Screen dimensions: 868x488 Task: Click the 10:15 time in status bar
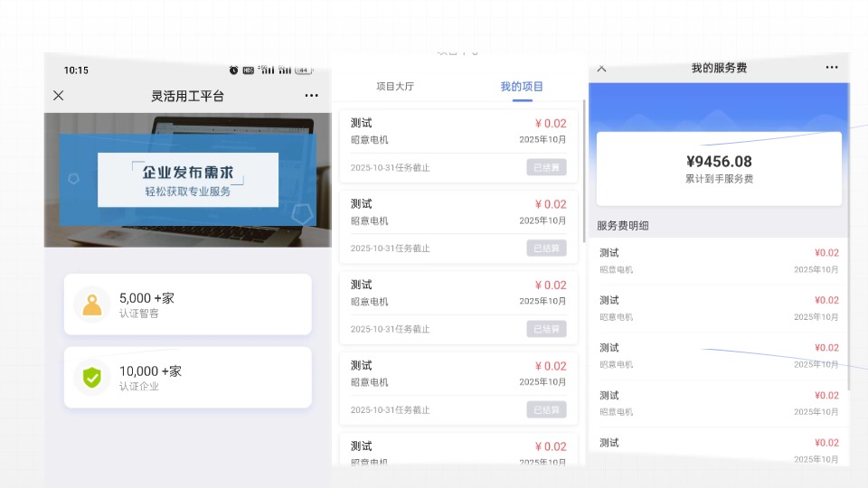click(76, 70)
